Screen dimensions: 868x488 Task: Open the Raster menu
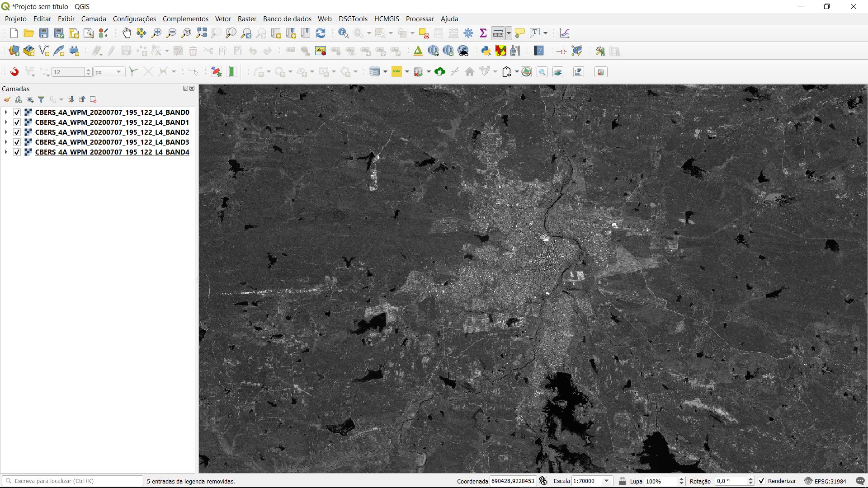click(x=247, y=19)
